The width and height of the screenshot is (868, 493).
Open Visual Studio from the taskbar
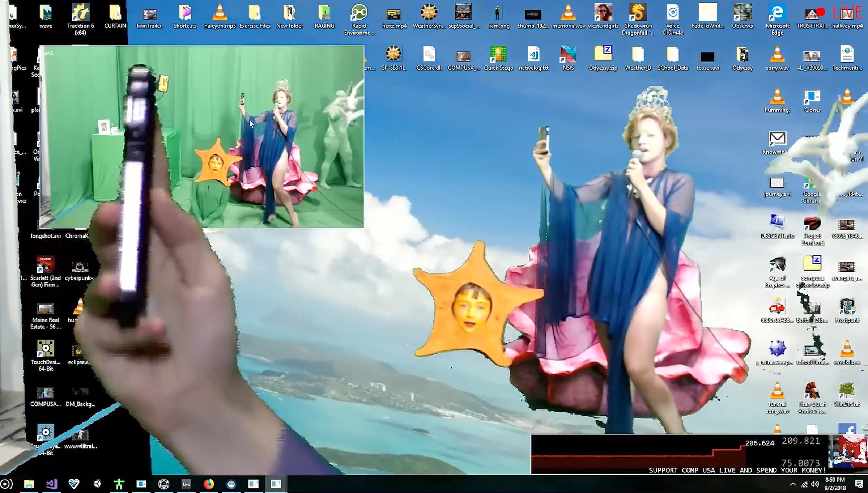[x=51, y=484]
